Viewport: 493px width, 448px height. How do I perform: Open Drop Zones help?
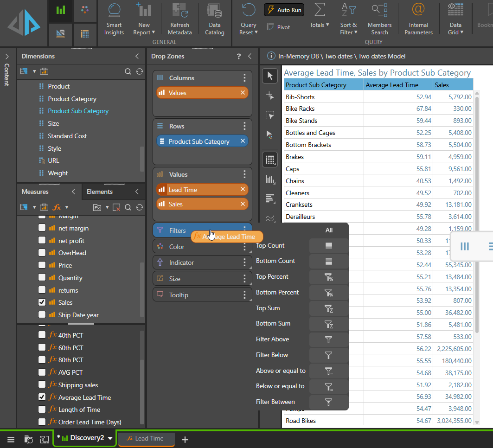(239, 56)
